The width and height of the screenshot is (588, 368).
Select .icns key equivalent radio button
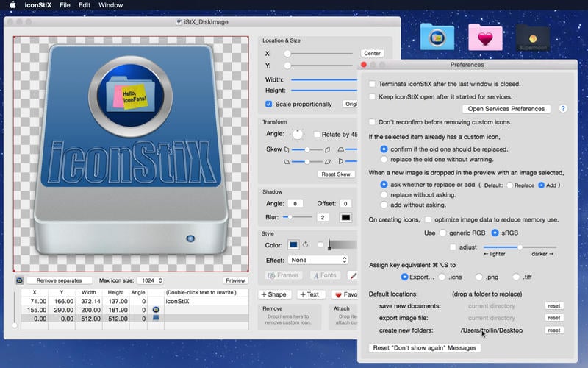pyautogui.click(x=442, y=277)
